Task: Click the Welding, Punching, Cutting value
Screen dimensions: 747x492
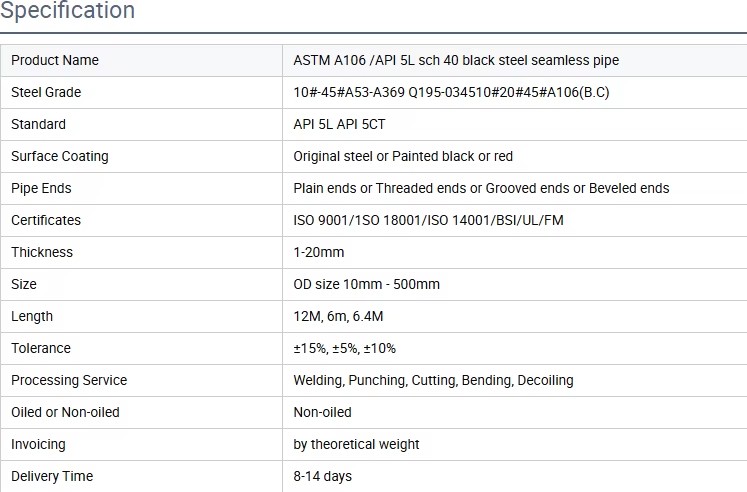Action: pyautogui.click(x=434, y=381)
